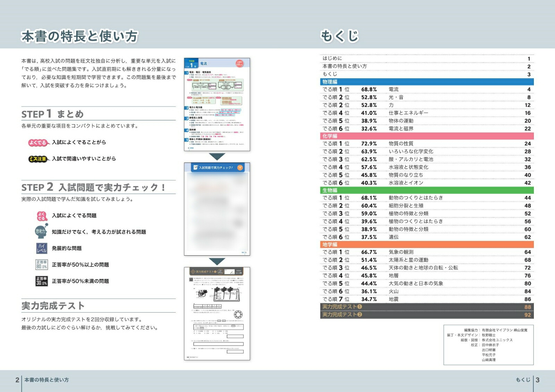The image size is (555, 392).
Task: Click the 思考力 head silhouette icon
Action: pos(41,231)
